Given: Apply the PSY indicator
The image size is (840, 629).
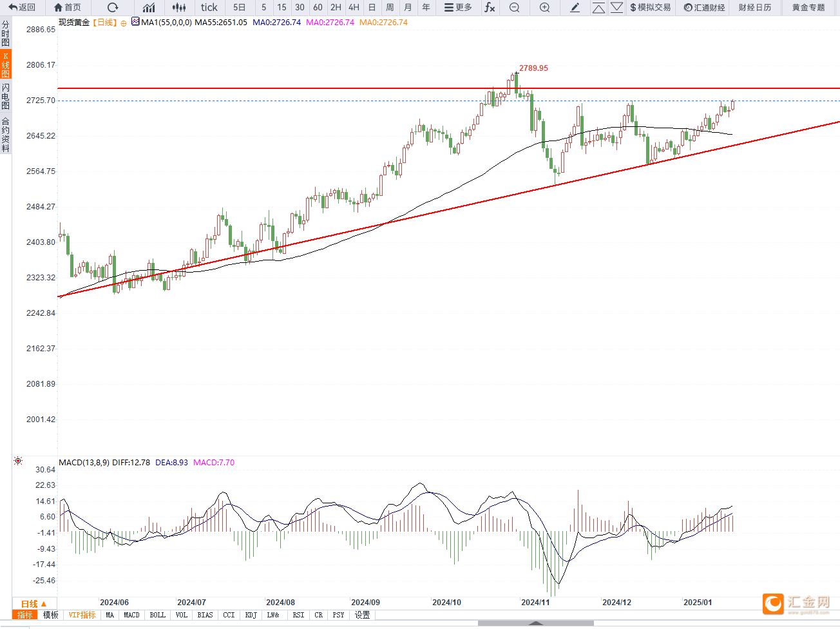Looking at the screenshot, I should click(338, 615).
